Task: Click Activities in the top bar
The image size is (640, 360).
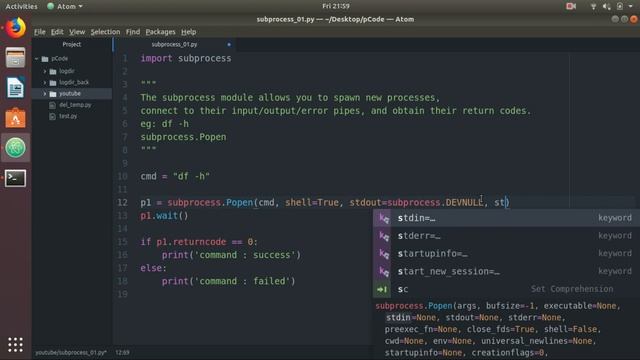Action: pos(21,6)
